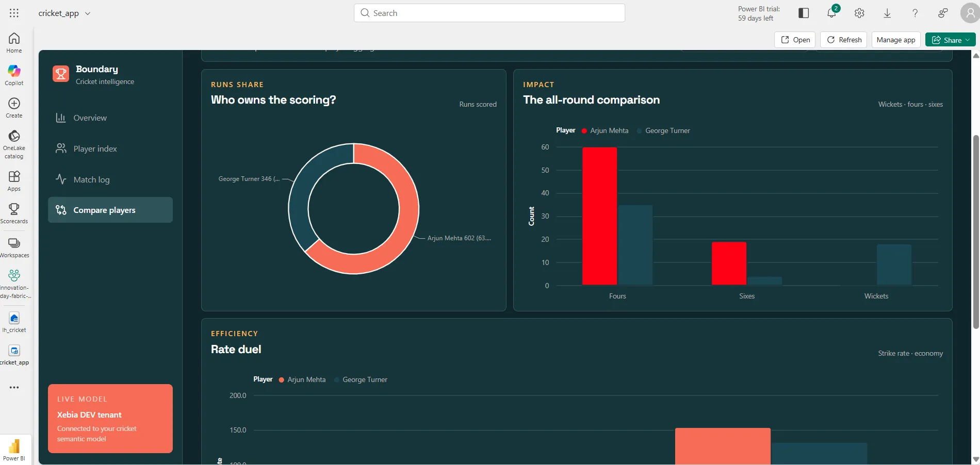Click the Boundary trophy logo
The height and width of the screenshot is (465, 980).
(x=61, y=74)
